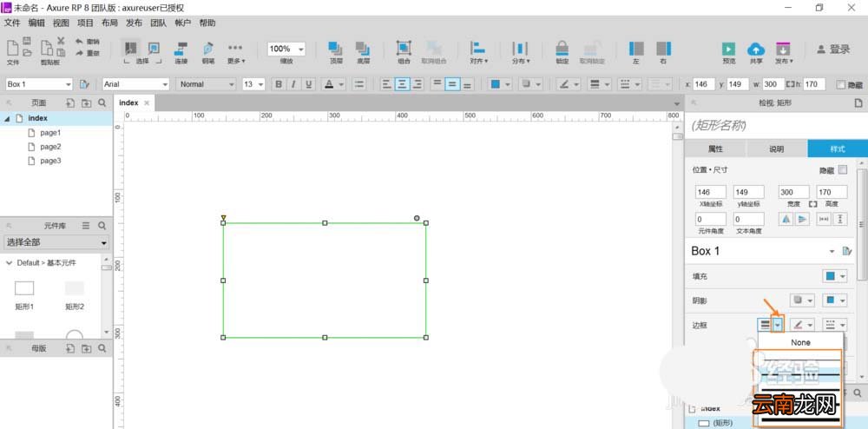Switch to the 说明 tab
Image resolution: width=868 pixels, height=429 pixels.
(777, 148)
